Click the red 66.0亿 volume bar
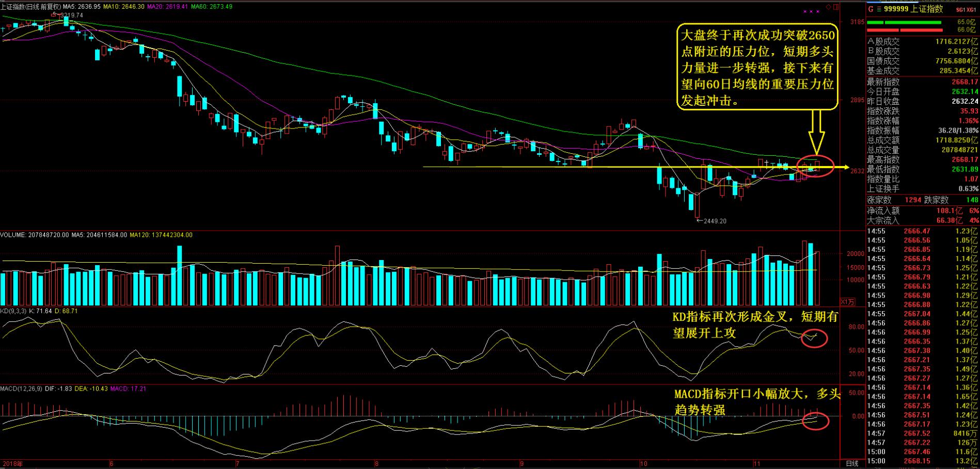This screenshot has width=980, height=469. click(x=906, y=30)
